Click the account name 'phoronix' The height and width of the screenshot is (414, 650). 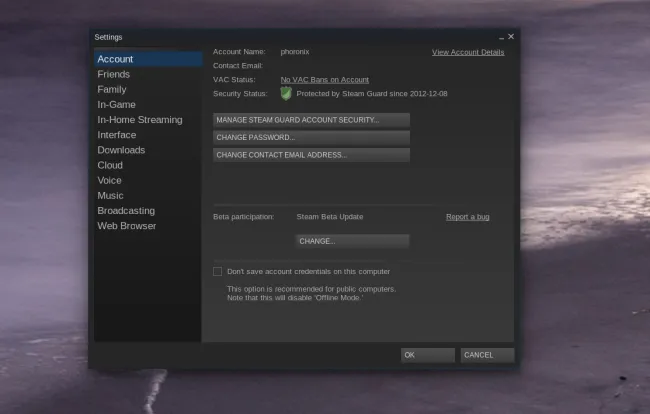(295, 52)
